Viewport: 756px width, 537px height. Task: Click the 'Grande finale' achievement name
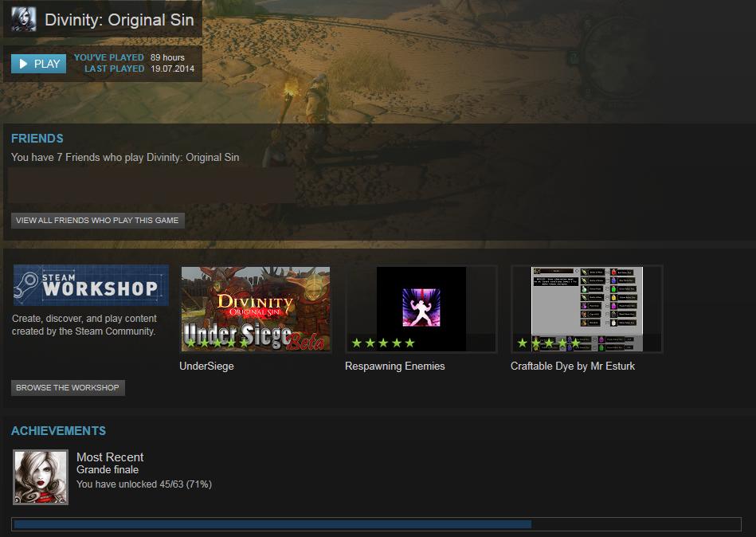tap(108, 469)
